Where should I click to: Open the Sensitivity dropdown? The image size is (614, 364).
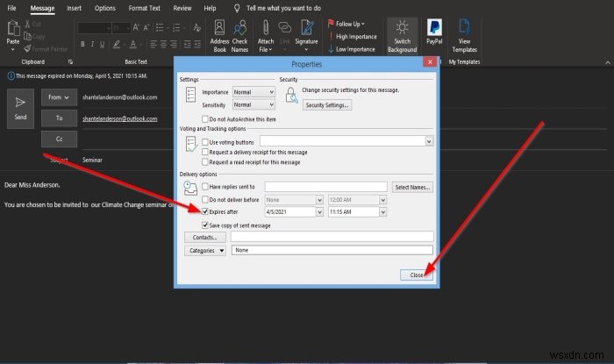[253, 105]
